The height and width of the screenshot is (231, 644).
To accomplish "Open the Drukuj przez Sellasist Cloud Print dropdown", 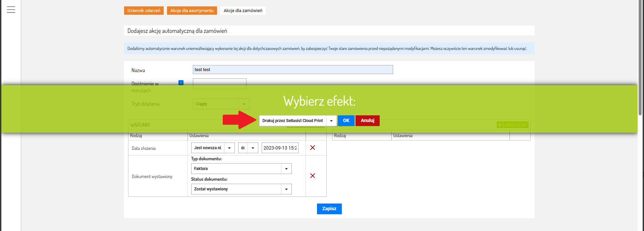I will coord(298,121).
